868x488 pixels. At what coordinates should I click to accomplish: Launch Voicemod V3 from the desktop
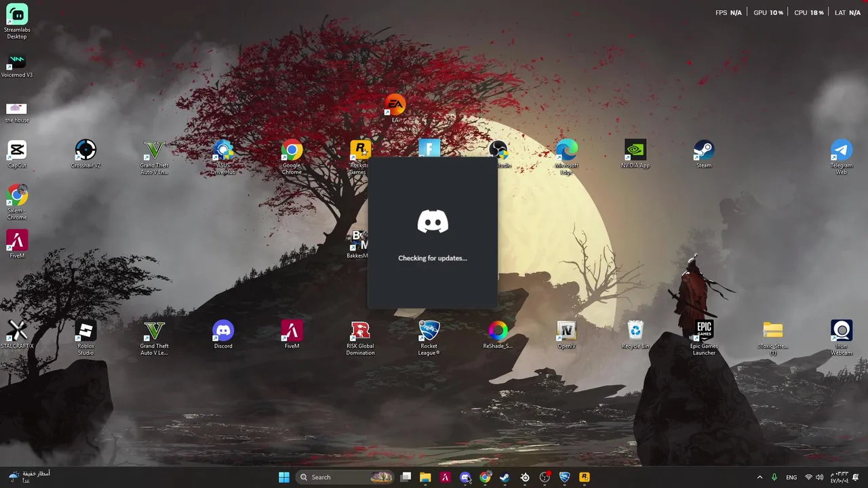[17, 66]
